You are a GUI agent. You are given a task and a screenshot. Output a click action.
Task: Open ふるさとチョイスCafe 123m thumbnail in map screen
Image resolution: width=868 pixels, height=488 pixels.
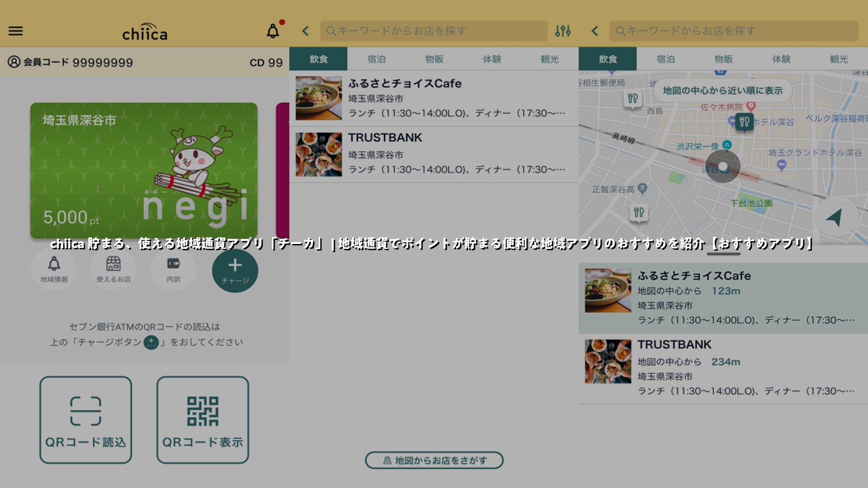point(608,291)
